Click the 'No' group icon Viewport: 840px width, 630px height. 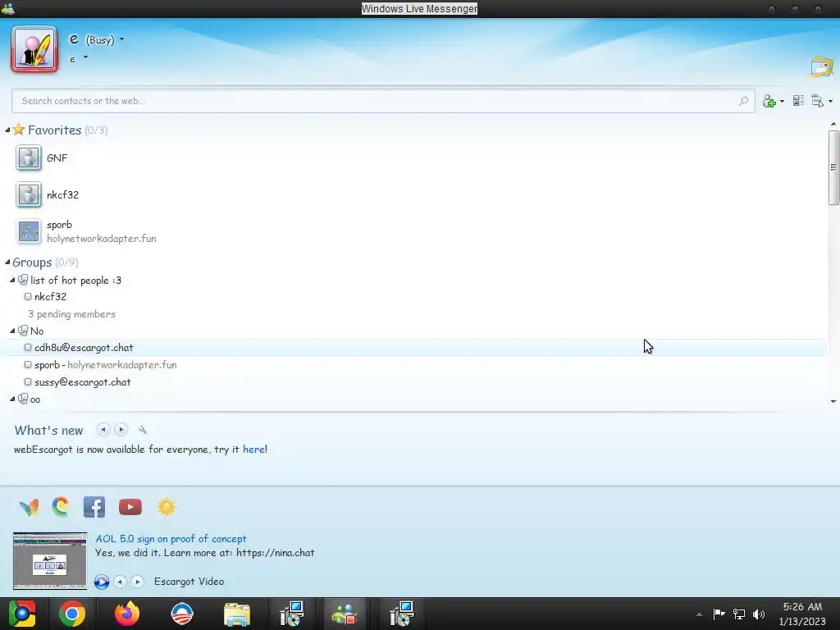click(x=23, y=331)
